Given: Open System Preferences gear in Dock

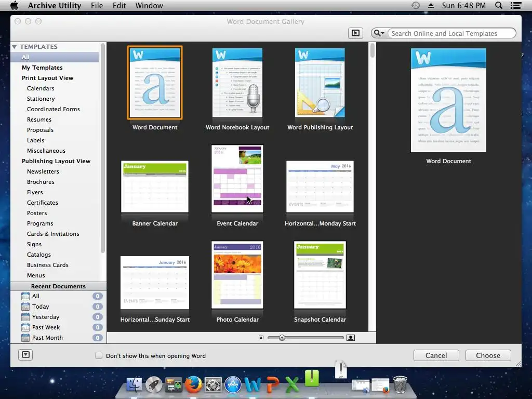Looking at the screenshot, I should pyautogui.click(x=213, y=385).
